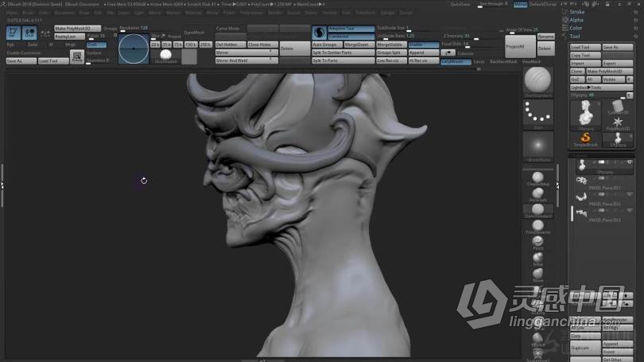The width and height of the screenshot is (644, 362).
Task: Open Mirror And Weld options
Action: (246, 60)
